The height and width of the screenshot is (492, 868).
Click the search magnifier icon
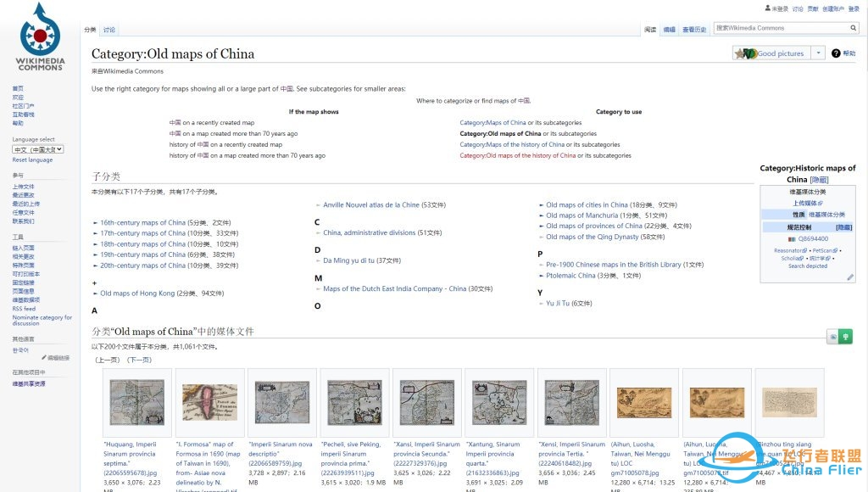tap(853, 28)
